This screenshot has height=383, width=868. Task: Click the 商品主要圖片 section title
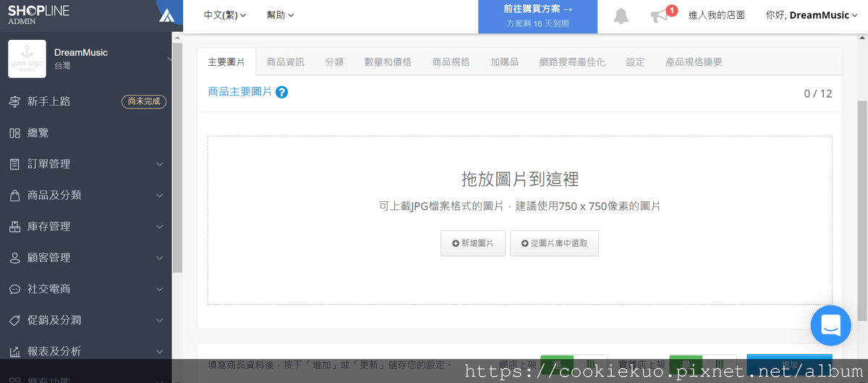tap(240, 92)
